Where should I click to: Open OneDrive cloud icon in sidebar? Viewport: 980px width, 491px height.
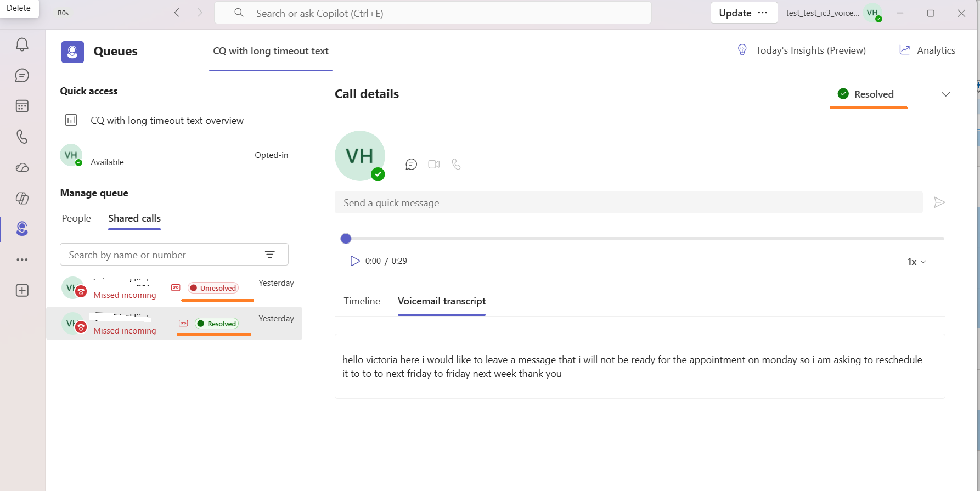click(22, 168)
